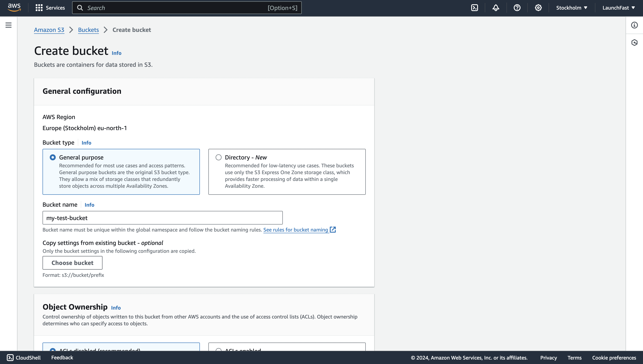Expand the left hamburger side navigation
This screenshot has height=364, width=643.
tap(9, 25)
